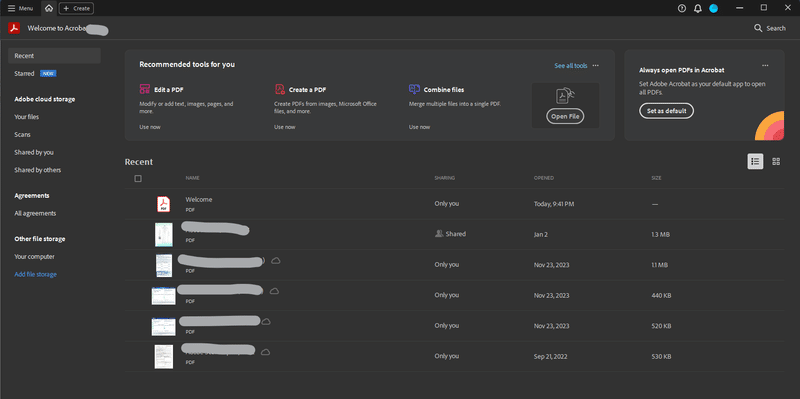Click the cloud icon in the 1.1 MB row
Image resolution: width=800 pixels, height=399 pixels.
[276, 261]
